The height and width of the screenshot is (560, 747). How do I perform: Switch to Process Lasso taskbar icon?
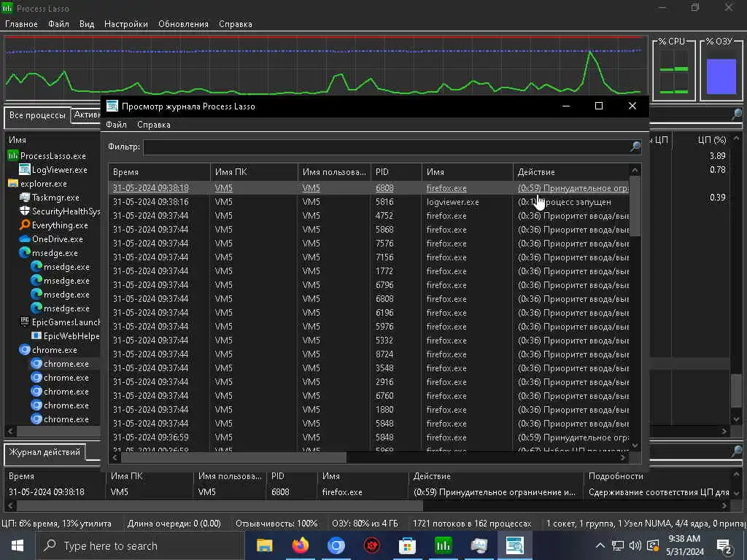[443, 545]
